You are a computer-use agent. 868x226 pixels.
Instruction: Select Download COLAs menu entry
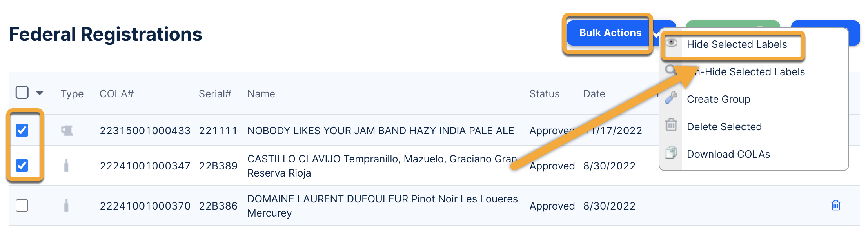[728, 154]
